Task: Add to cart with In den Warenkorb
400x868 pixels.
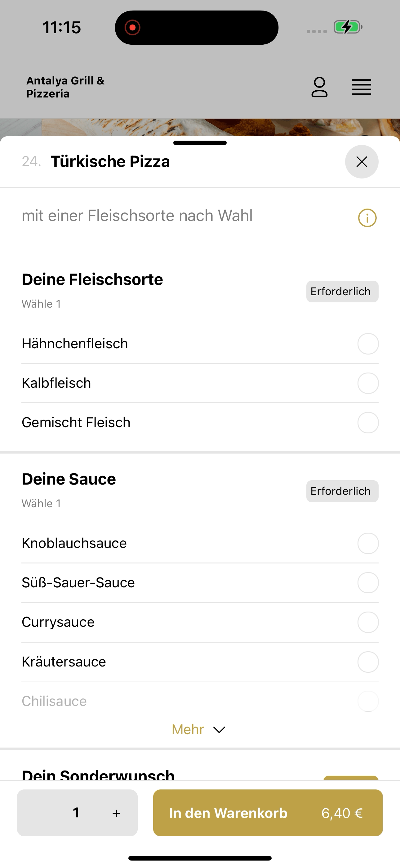Action: click(268, 813)
